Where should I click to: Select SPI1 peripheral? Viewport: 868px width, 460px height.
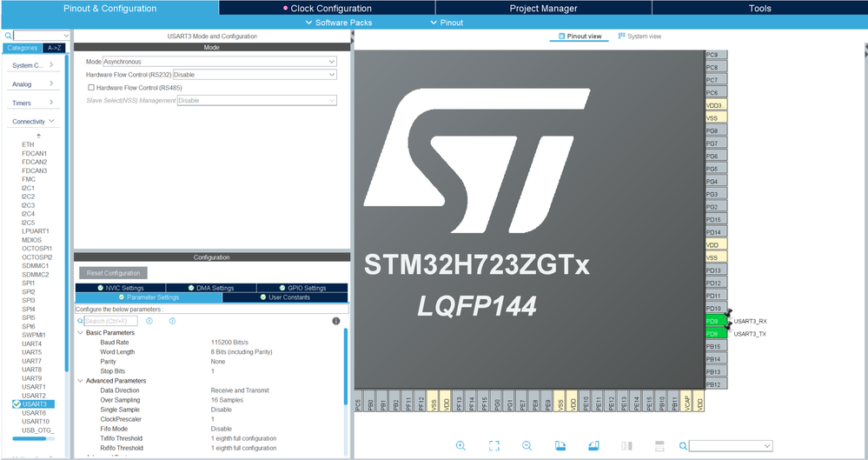pyautogui.click(x=28, y=283)
